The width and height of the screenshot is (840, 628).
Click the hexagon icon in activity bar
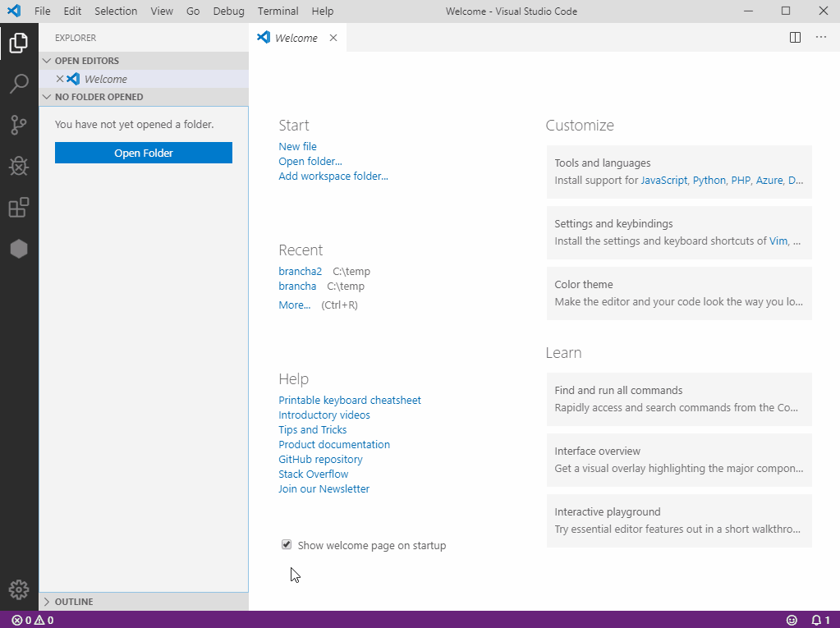(19, 249)
